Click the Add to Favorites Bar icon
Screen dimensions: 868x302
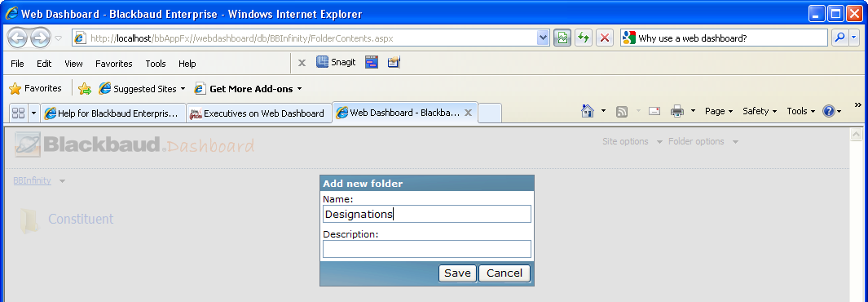(85, 89)
